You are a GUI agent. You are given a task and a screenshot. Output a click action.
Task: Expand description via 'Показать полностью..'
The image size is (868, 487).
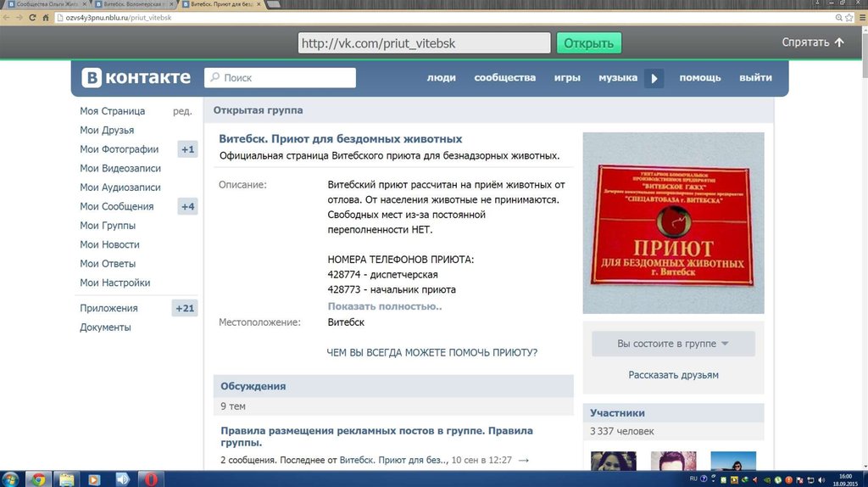coord(385,306)
